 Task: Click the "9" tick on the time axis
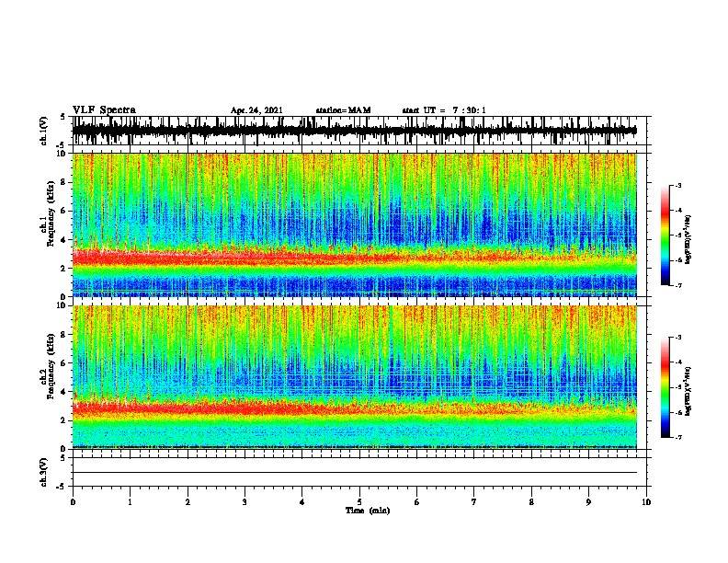coord(588,502)
